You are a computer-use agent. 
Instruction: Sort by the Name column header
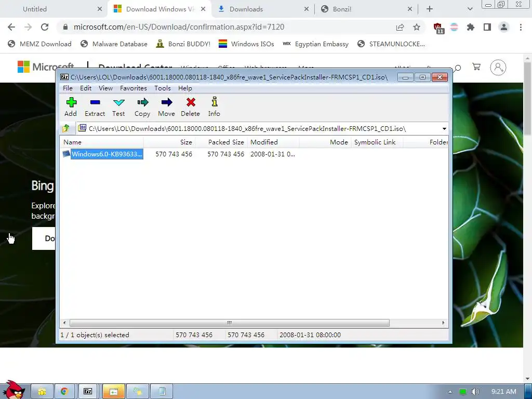pyautogui.click(x=102, y=142)
